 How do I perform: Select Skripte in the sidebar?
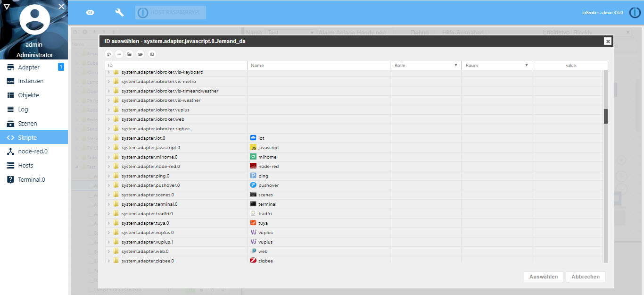34,137
